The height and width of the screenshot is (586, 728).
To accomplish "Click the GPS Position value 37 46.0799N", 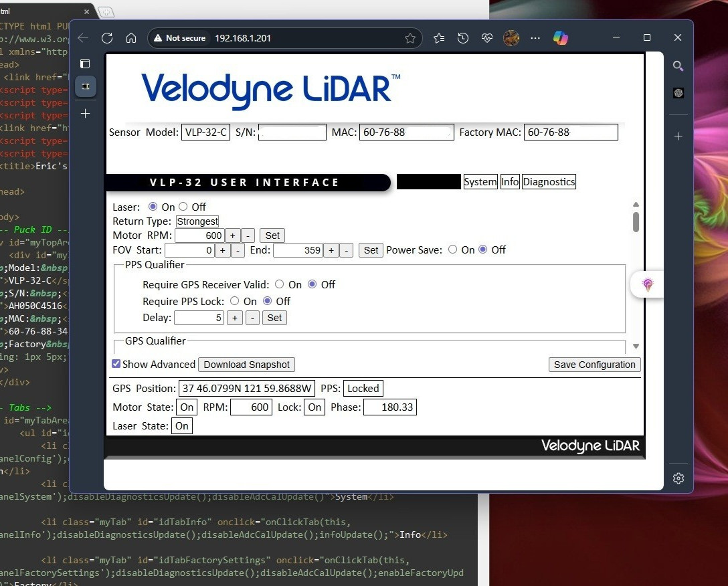I will coord(246,388).
